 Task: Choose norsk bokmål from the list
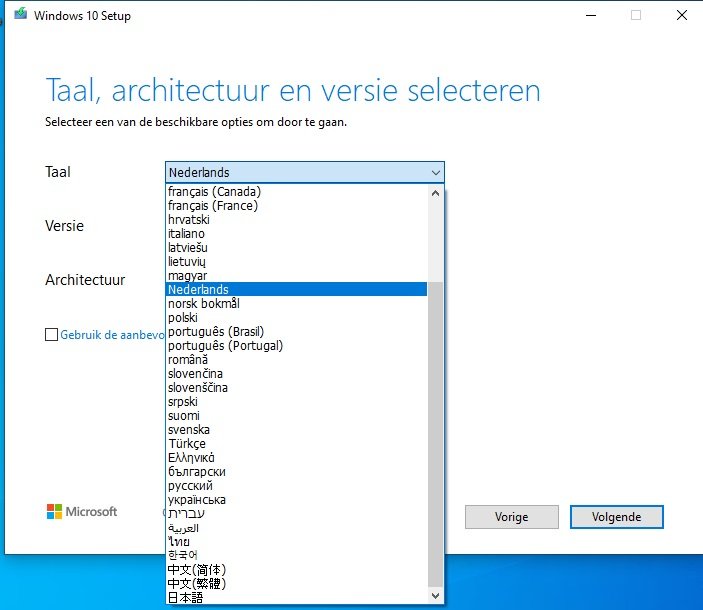[296, 303]
